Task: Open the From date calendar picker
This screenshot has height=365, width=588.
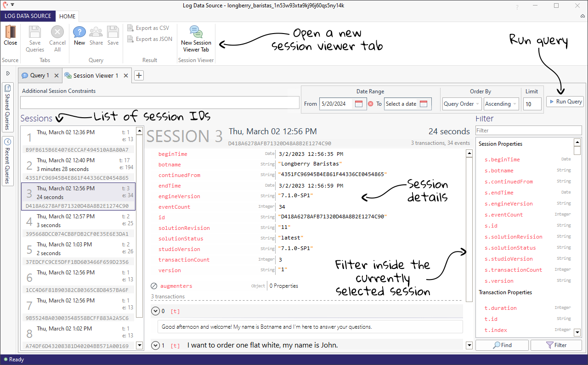Action: click(359, 104)
